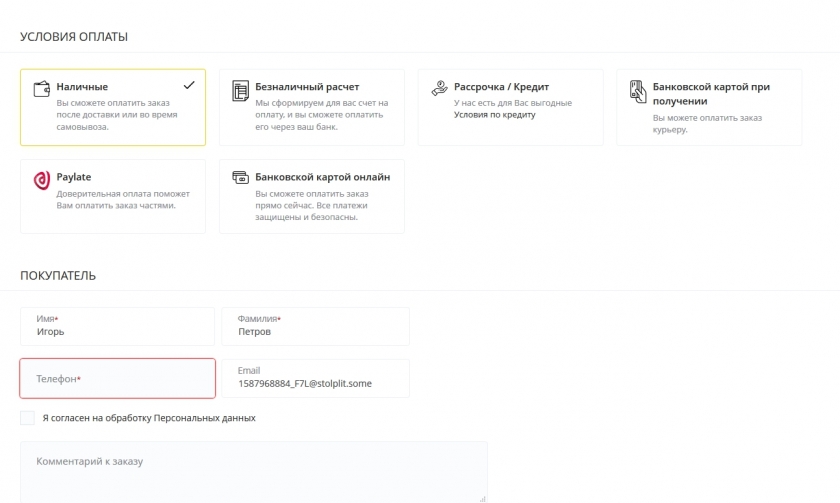Image resolution: width=840 pixels, height=503 pixels.
Task: Click the Я согласен на обработку label
Action: (x=149, y=418)
